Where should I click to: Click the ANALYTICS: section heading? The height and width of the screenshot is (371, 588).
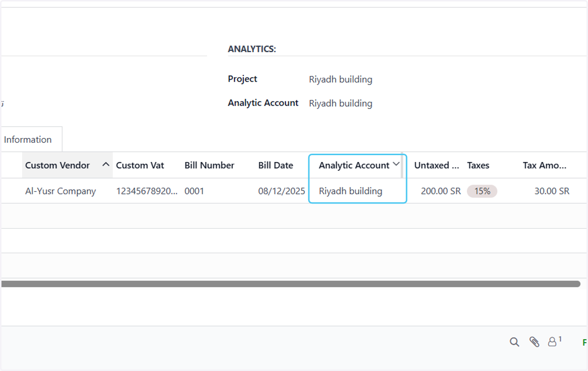coord(252,49)
